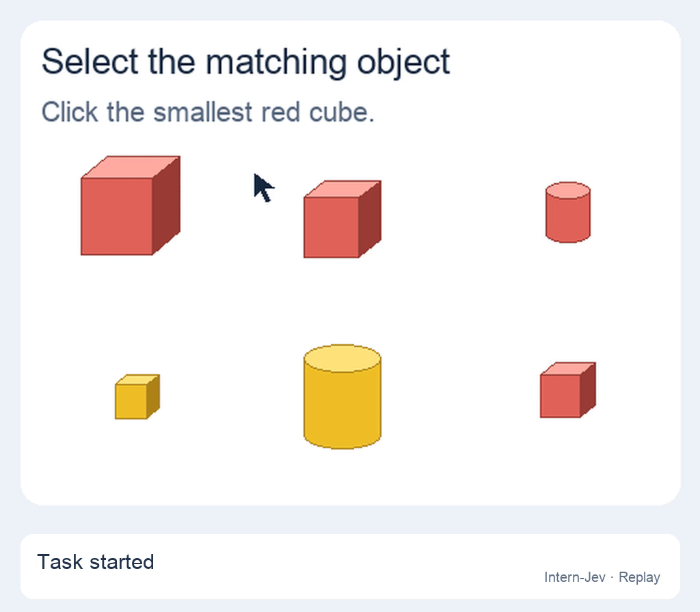Click the 'Task started' status message
This screenshot has height=612, width=700.
click(96, 561)
